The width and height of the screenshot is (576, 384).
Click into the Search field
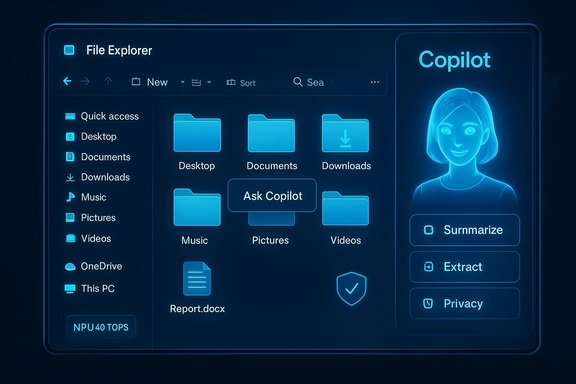point(309,82)
